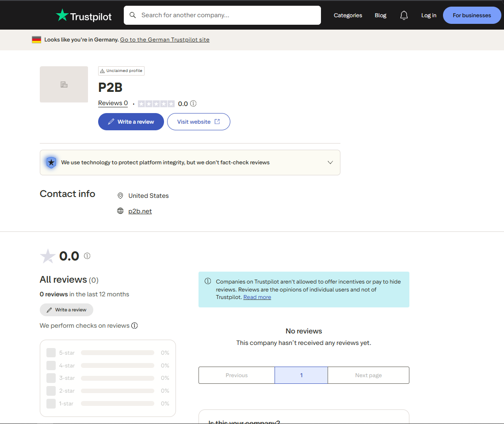Viewport: 504px width, 424px height.
Task: Click the Unclaimed profile warning badge
Action: [121, 71]
